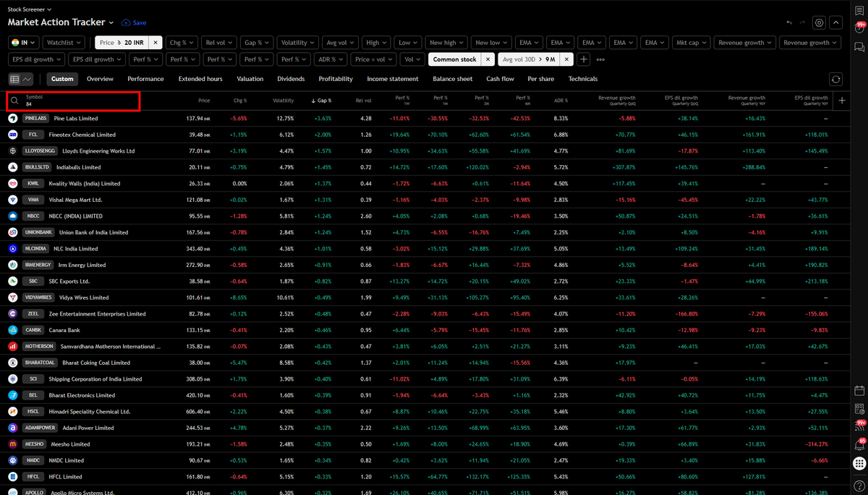Click the cloud Save icon

tap(126, 22)
